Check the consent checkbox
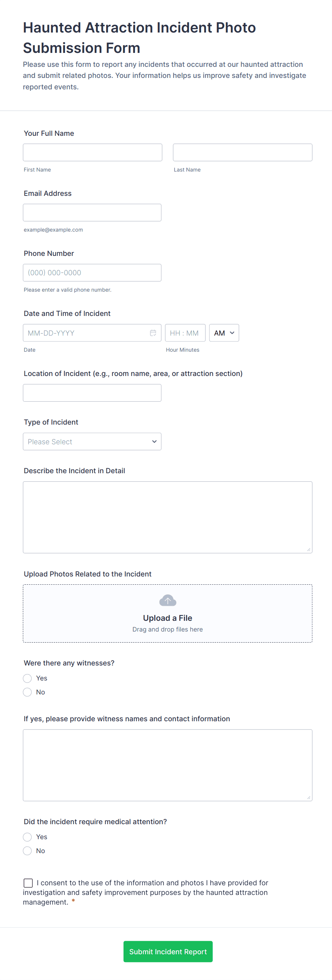The width and height of the screenshot is (332, 980). coord(28,883)
